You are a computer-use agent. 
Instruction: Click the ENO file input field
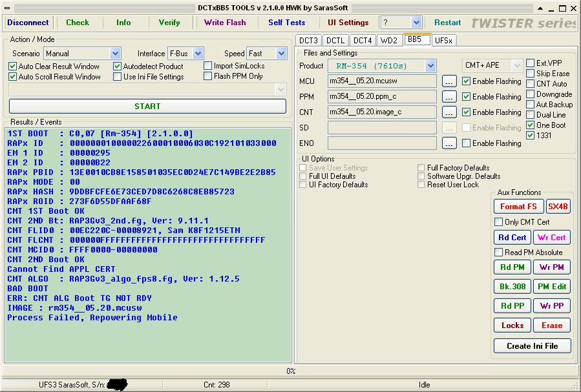382,143
